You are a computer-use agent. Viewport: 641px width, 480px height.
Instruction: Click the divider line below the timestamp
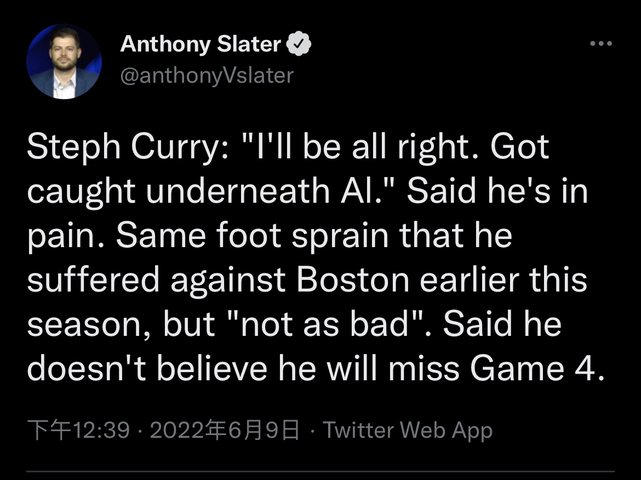320,472
